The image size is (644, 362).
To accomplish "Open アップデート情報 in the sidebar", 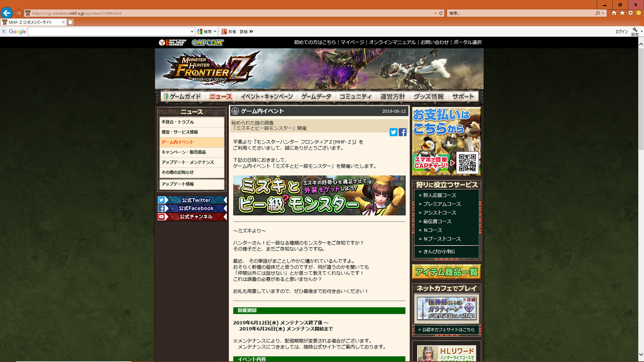I will tap(192, 185).
